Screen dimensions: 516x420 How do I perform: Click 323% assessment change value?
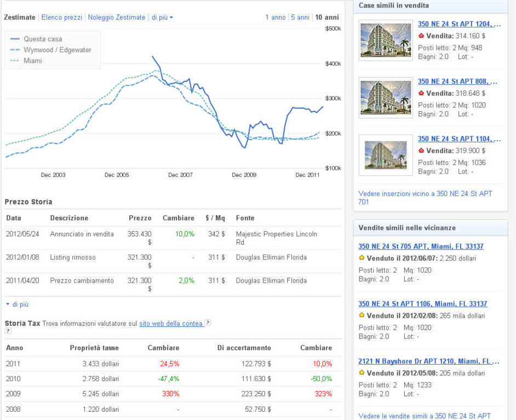point(323,394)
